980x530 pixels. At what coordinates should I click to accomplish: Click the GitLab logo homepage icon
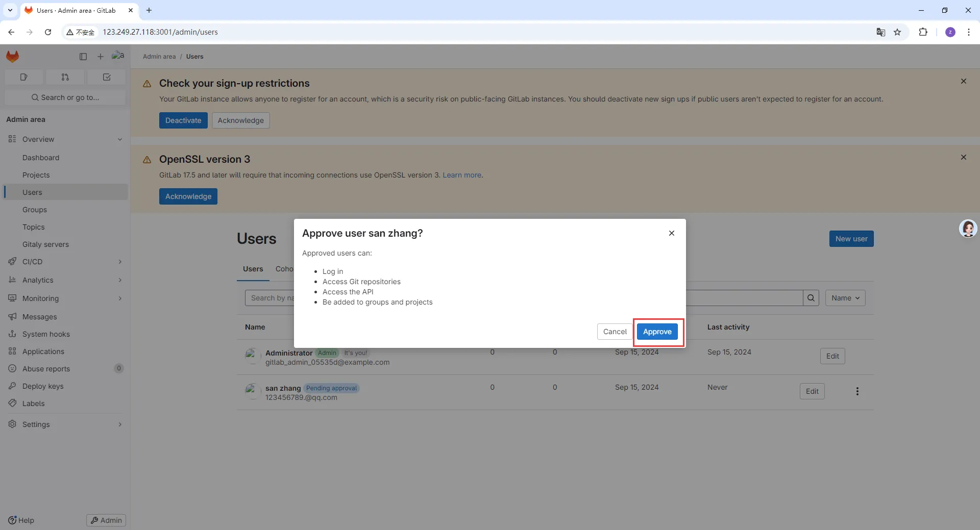pyautogui.click(x=13, y=56)
